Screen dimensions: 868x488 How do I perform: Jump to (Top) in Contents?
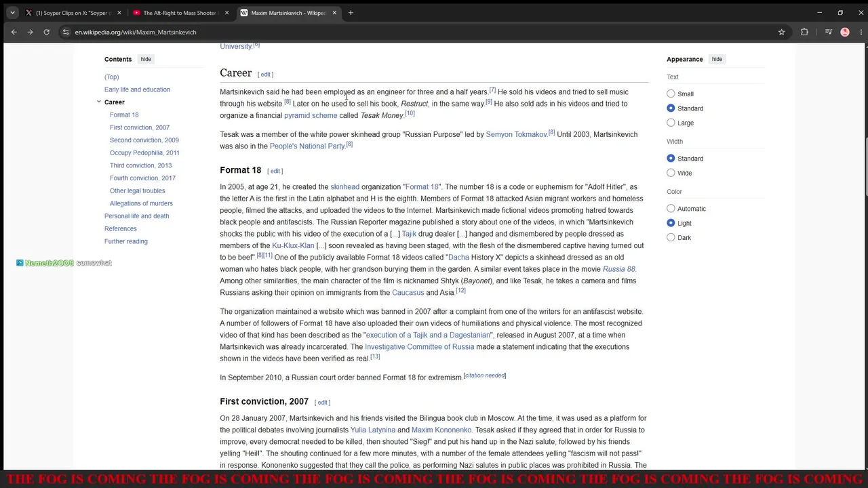[x=111, y=77]
